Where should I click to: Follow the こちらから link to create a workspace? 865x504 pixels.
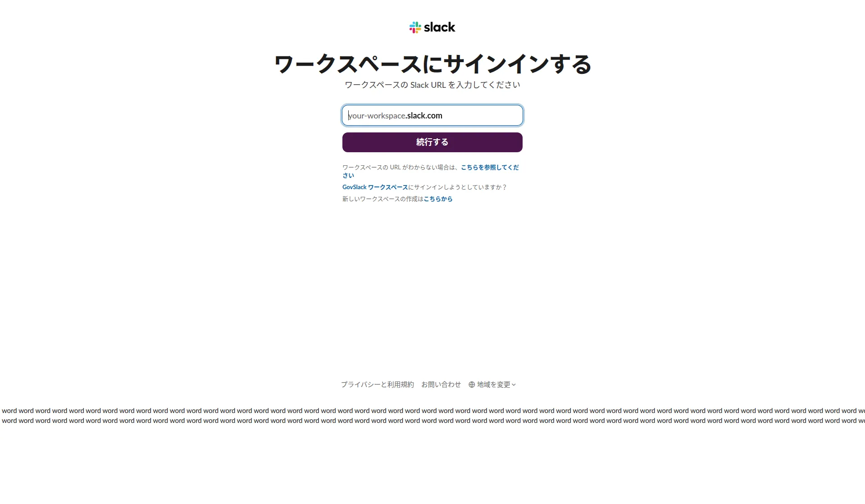(x=438, y=199)
